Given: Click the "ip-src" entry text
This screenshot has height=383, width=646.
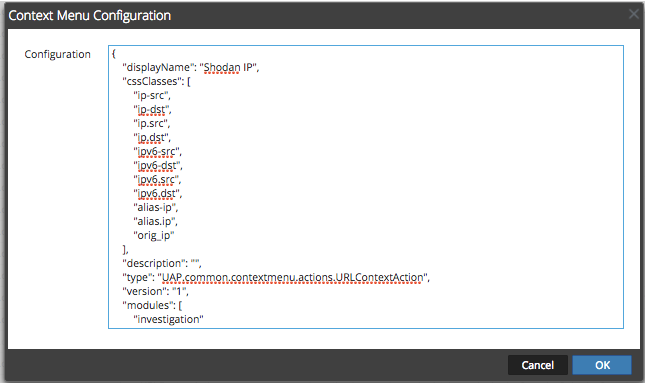Looking at the screenshot, I should [x=152, y=96].
